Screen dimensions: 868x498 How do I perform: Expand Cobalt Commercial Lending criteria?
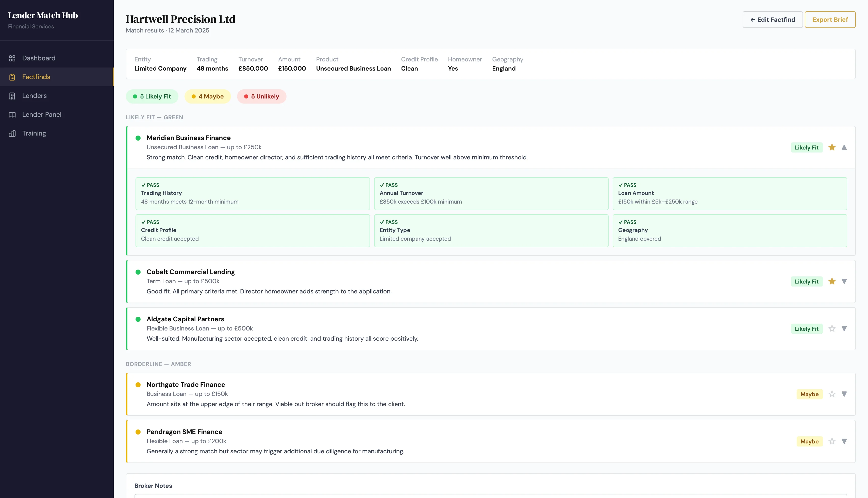844,281
